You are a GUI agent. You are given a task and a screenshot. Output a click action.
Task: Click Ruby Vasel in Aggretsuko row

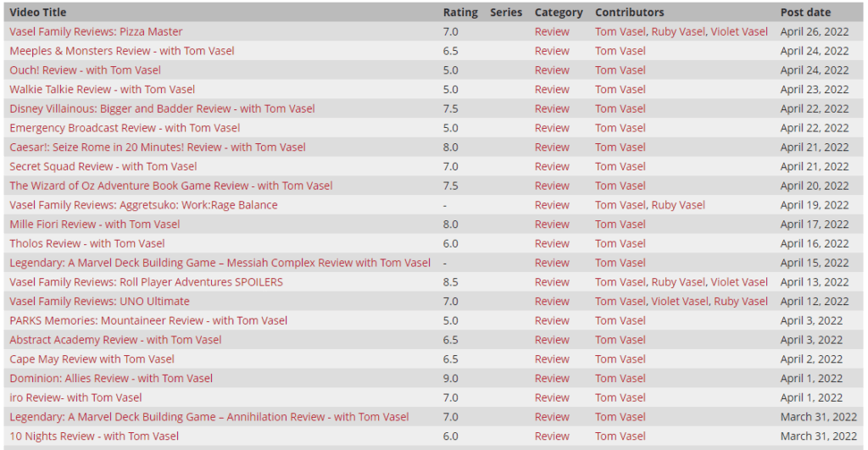(678, 205)
